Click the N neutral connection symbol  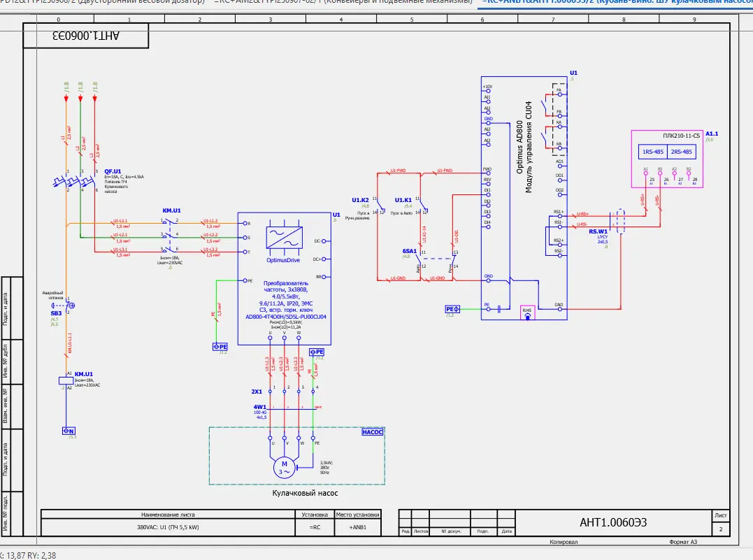69,431
